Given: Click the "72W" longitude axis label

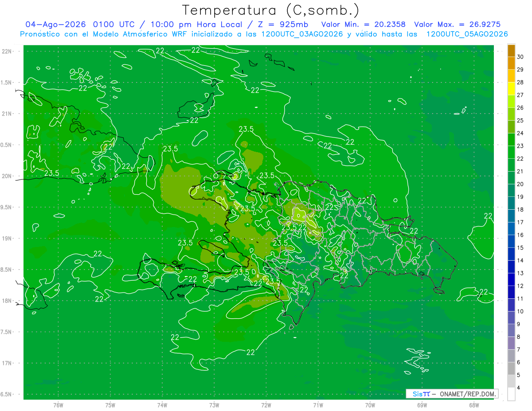Looking at the screenshot, I should click(x=266, y=405).
